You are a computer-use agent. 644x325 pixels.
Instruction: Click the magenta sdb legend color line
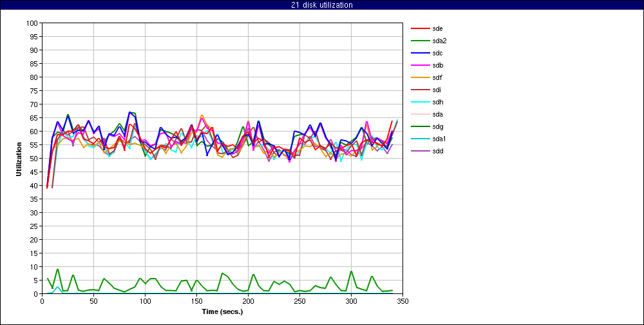420,65
